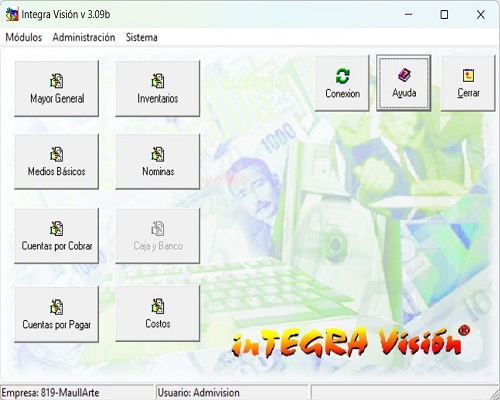Click the Integra Visión title bar icon
Image resolution: width=500 pixels, height=400 pixels.
12,15
